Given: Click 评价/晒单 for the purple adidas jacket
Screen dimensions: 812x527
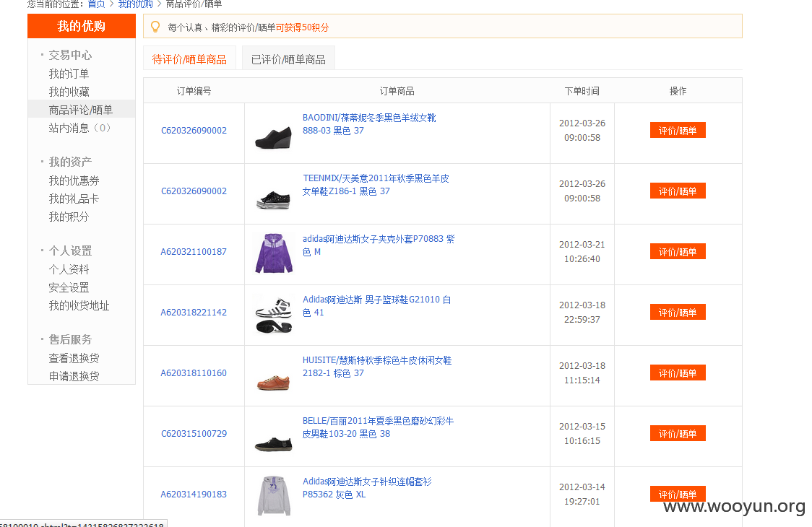Looking at the screenshot, I should pos(678,251).
